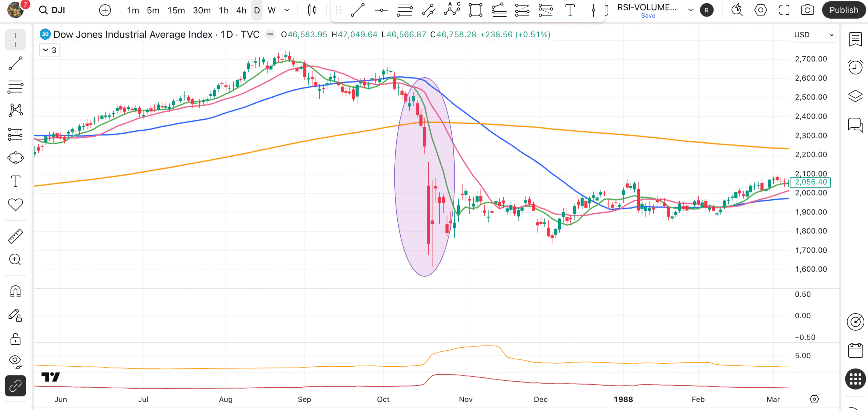868x410 pixels.
Task: Enter fullscreen mode
Action: [x=784, y=10]
